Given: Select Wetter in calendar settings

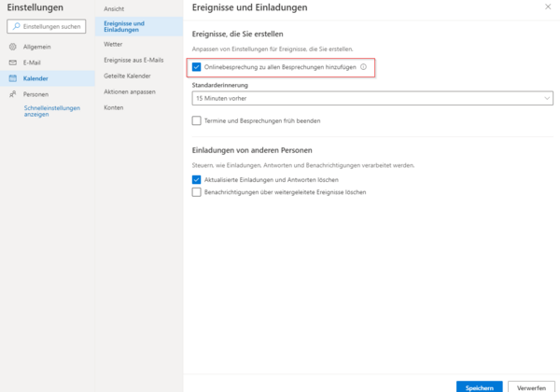Looking at the screenshot, I should point(113,43).
